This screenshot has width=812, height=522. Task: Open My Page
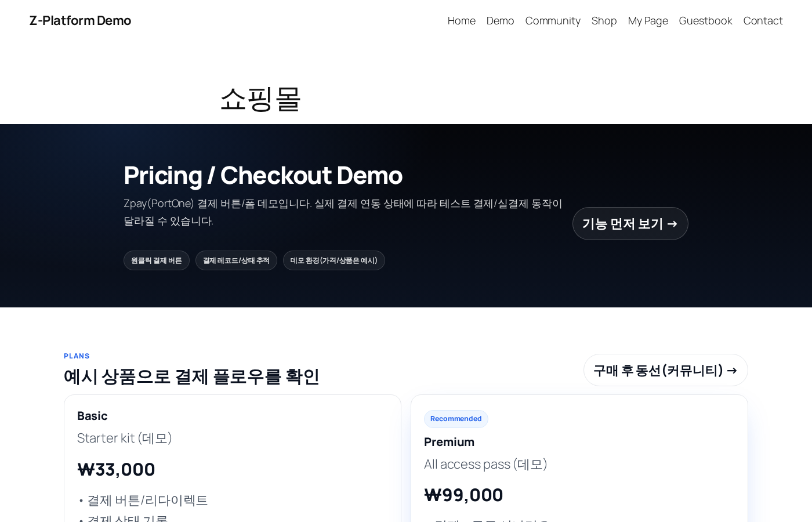(648, 20)
